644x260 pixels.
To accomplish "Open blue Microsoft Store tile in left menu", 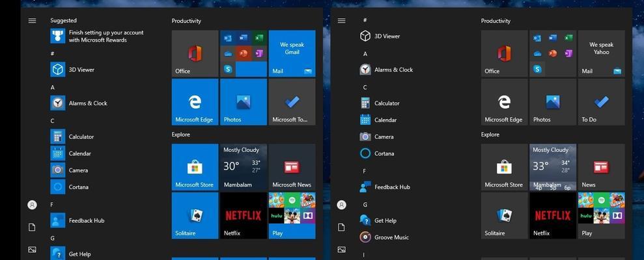I will click(x=195, y=167).
